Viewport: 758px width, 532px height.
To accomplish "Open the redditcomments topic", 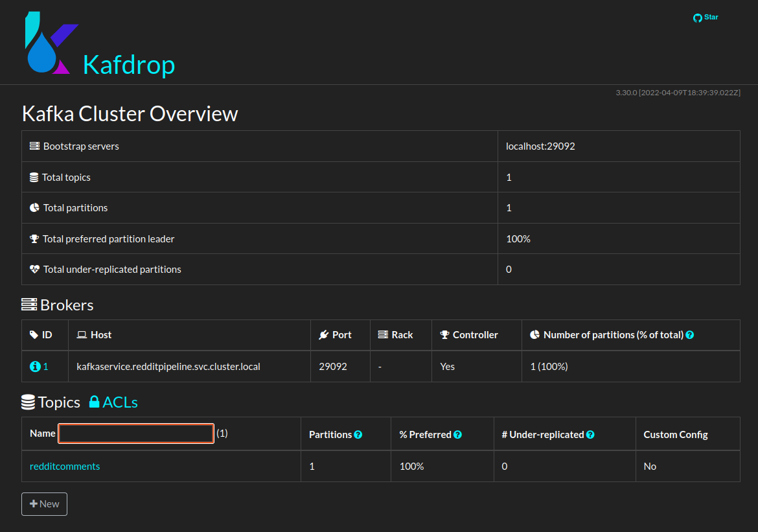I will click(x=65, y=466).
